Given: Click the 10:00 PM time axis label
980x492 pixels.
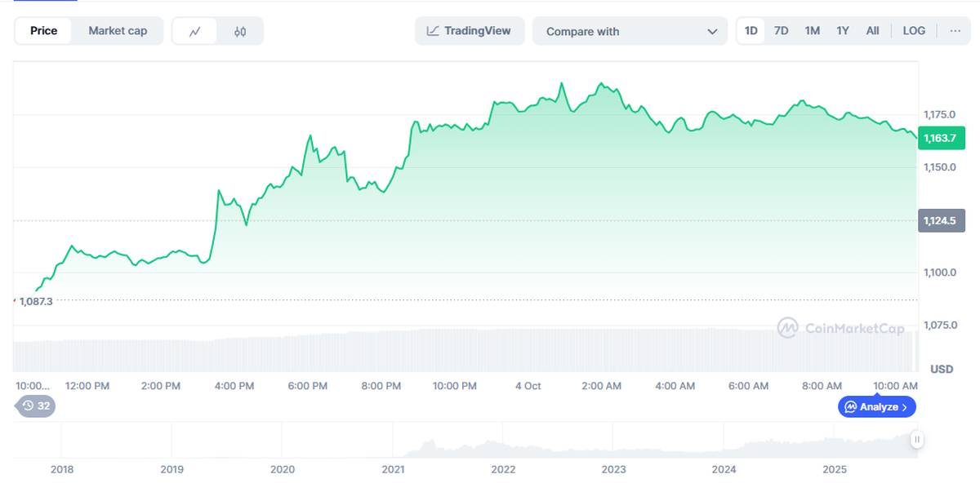Looking at the screenshot, I should (x=455, y=385).
